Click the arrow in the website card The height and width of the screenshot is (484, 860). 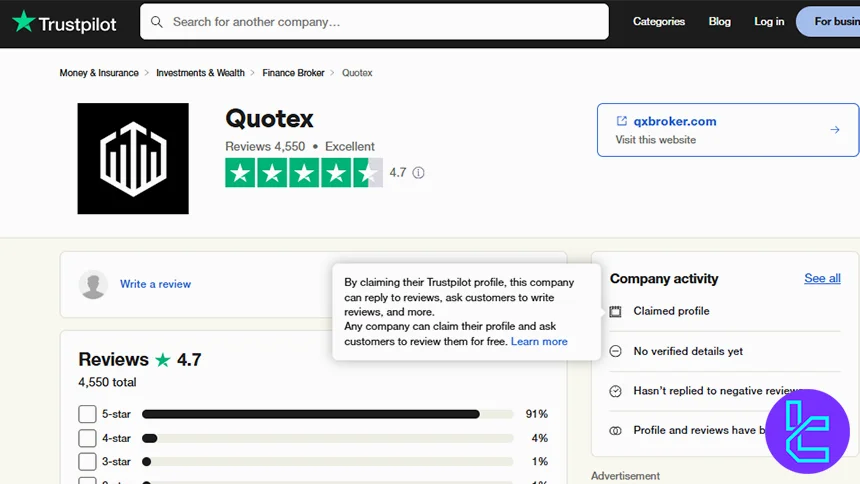[835, 130]
